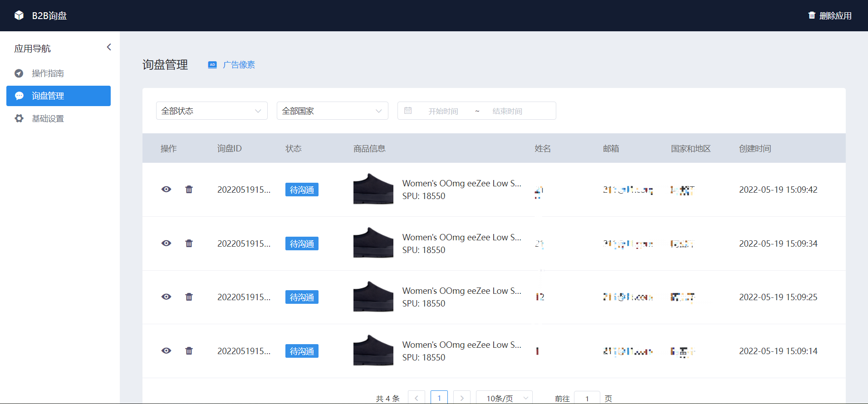View inquiry created at 15:09:34 with eye icon
The height and width of the screenshot is (404, 868).
(x=167, y=243)
